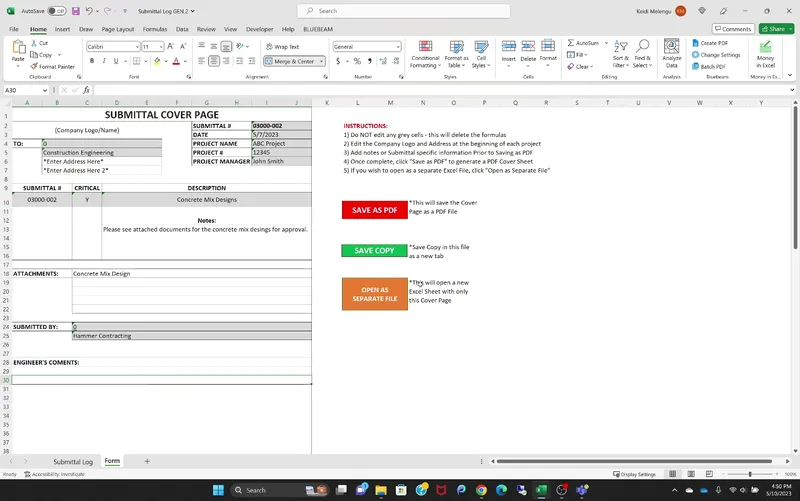
Task: Click the fill color highlighter swatch
Action: click(157, 61)
